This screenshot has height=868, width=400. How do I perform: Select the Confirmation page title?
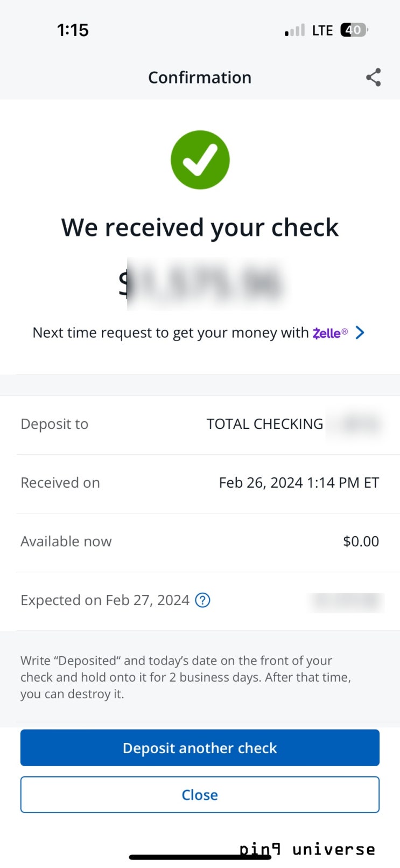click(x=200, y=78)
